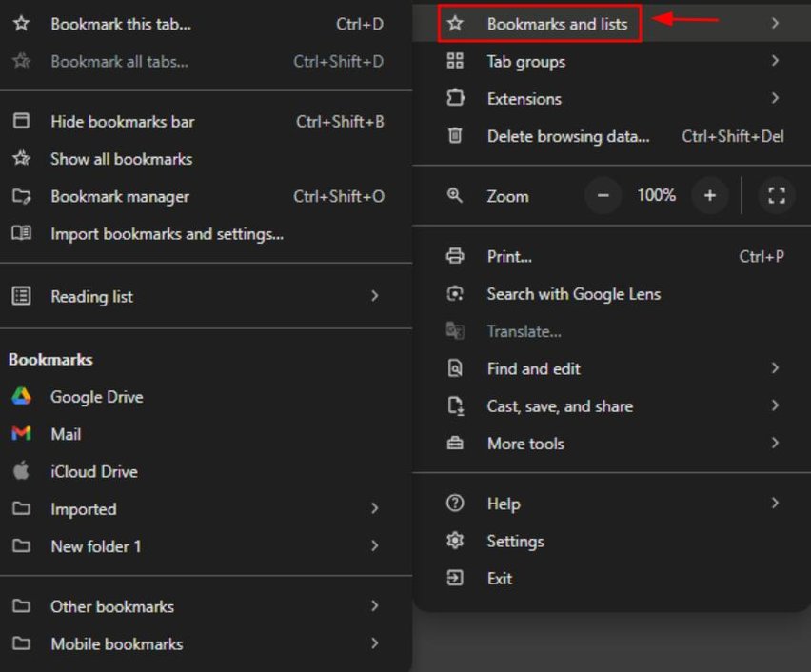Open the iCloud Drive bookmark
The height and width of the screenshot is (672, 811).
click(x=206, y=471)
